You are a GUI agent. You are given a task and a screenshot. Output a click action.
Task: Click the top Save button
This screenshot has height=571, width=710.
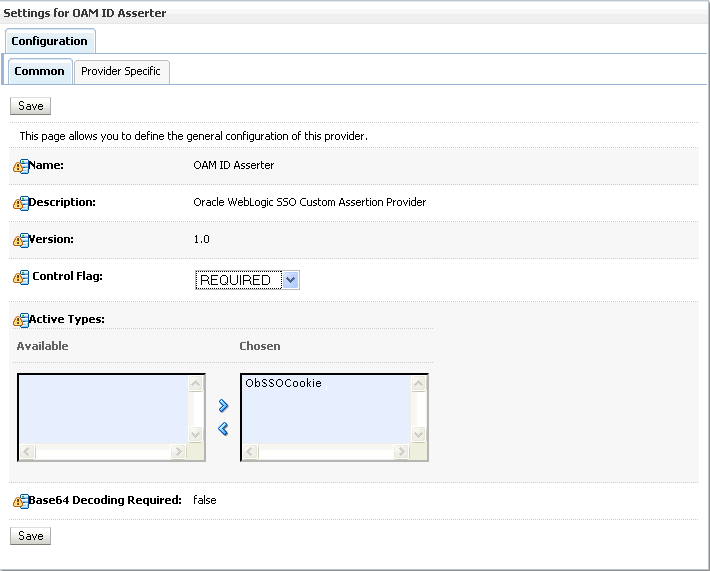pos(31,106)
